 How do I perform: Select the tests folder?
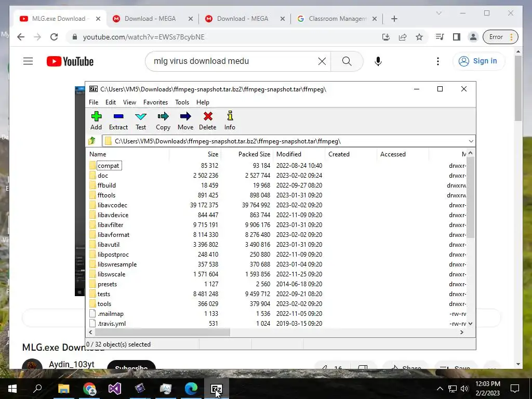[104, 294]
